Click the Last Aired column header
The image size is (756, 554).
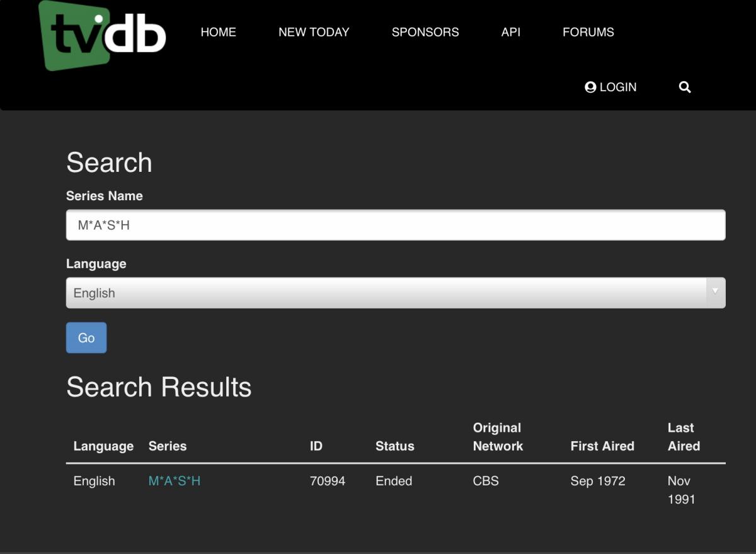(684, 437)
